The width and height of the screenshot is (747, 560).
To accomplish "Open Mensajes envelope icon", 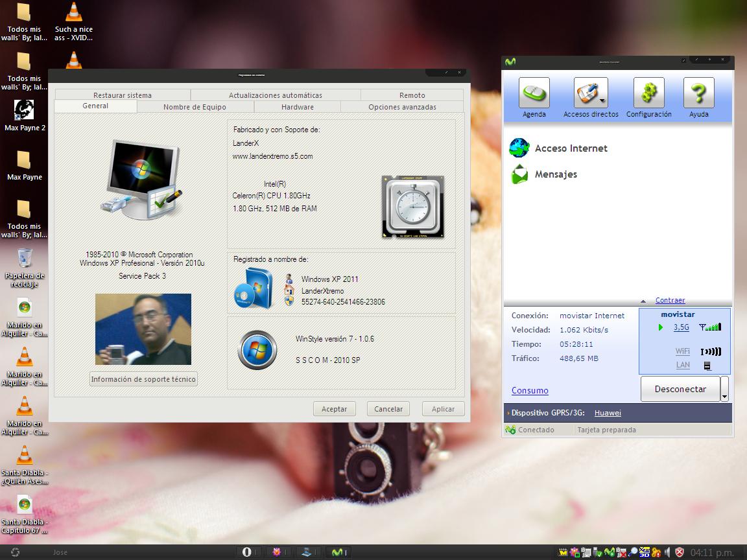I will [519, 174].
